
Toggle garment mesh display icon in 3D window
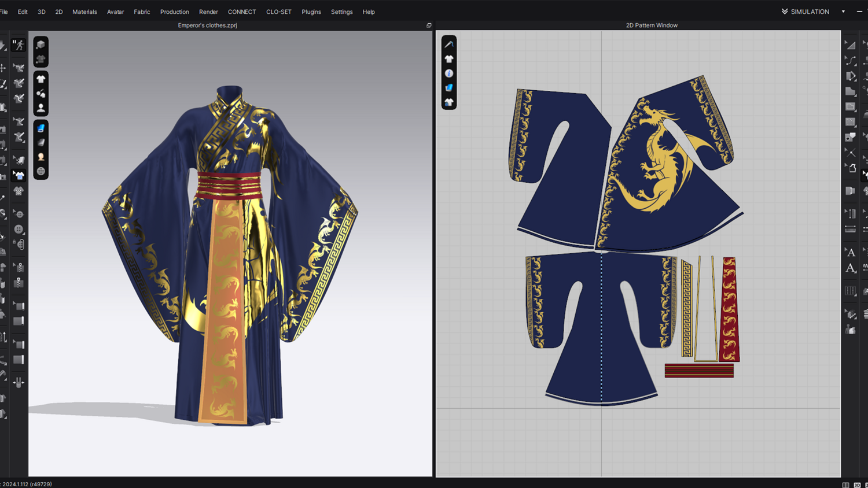(x=41, y=59)
